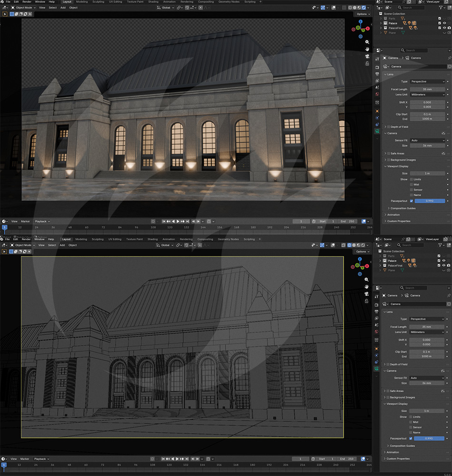Screen dimensions: 452x476
Task: Open Tool properties tab in top window
Action: [377, 59]
